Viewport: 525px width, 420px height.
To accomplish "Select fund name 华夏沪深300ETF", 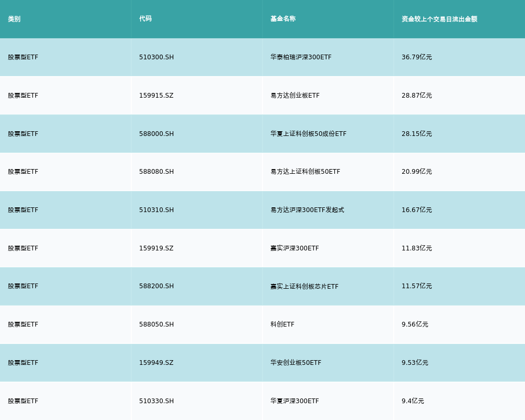I will point(295,401).
